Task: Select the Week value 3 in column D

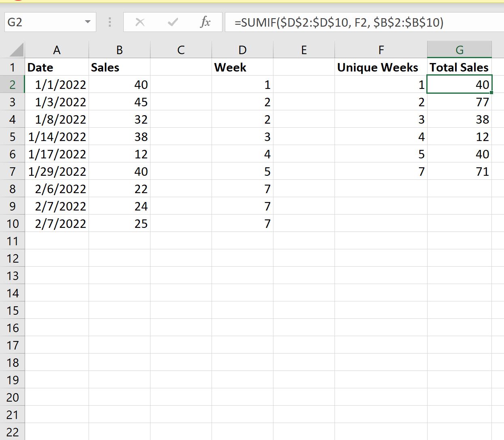Action: tap(242, 137)
